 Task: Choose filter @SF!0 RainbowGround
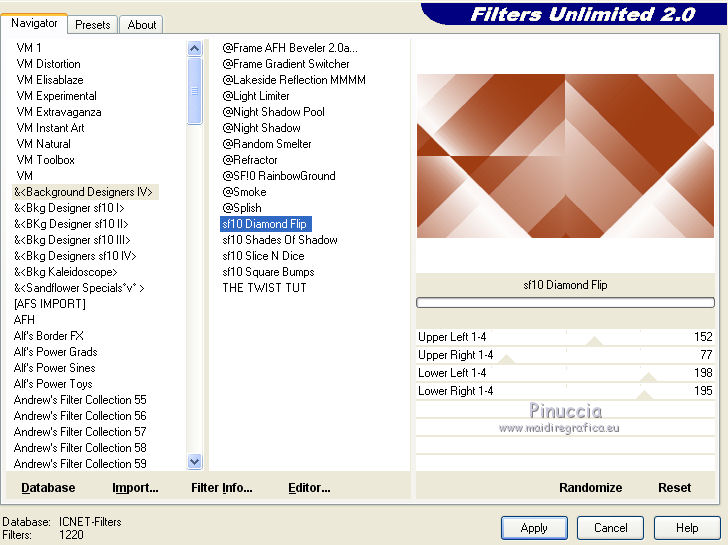[279, 176]
